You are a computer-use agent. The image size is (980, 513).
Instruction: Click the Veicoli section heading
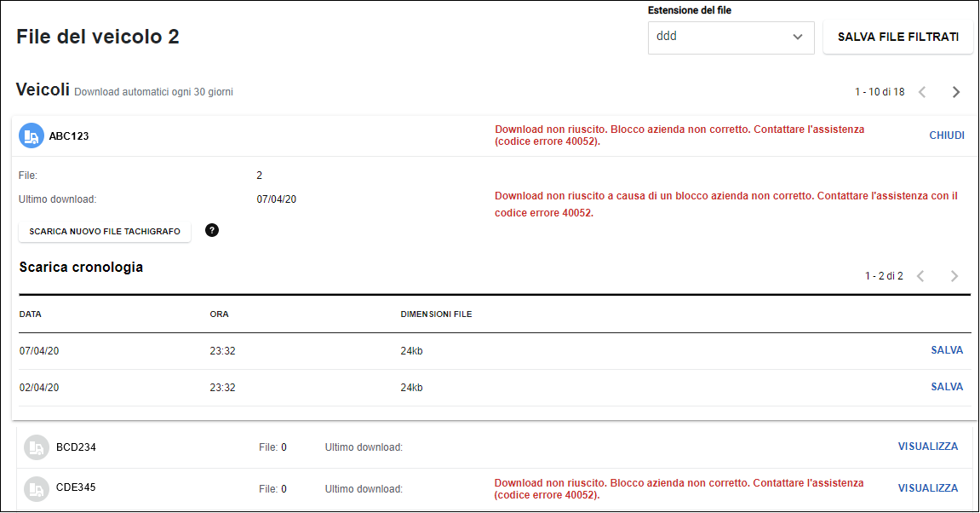[43, 89]
